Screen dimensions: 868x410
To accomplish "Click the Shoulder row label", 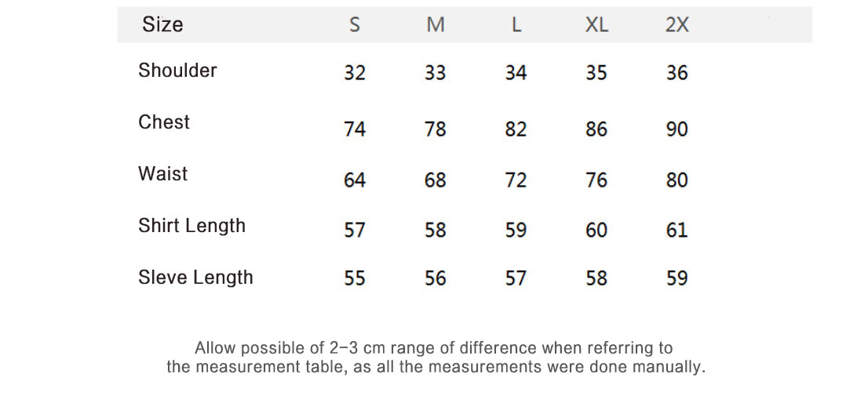I will coord(177,71).
